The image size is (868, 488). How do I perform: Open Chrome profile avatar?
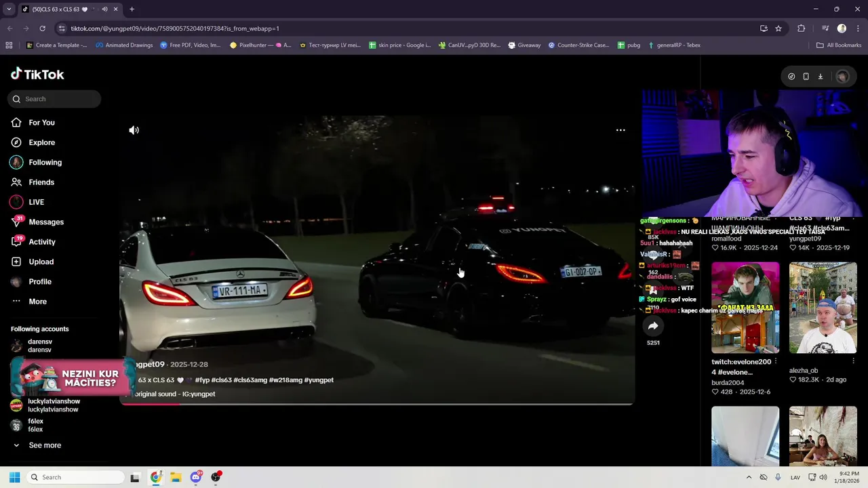click(x=842, y=28)
